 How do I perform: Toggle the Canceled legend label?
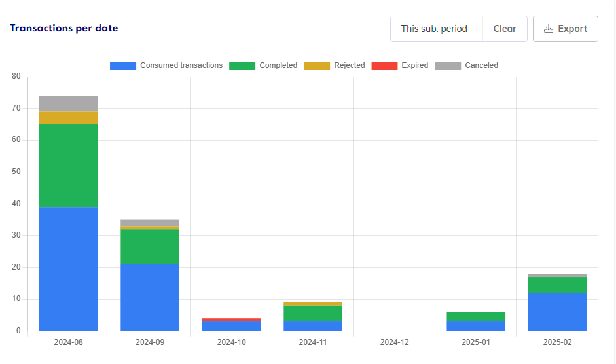[481, 65]
